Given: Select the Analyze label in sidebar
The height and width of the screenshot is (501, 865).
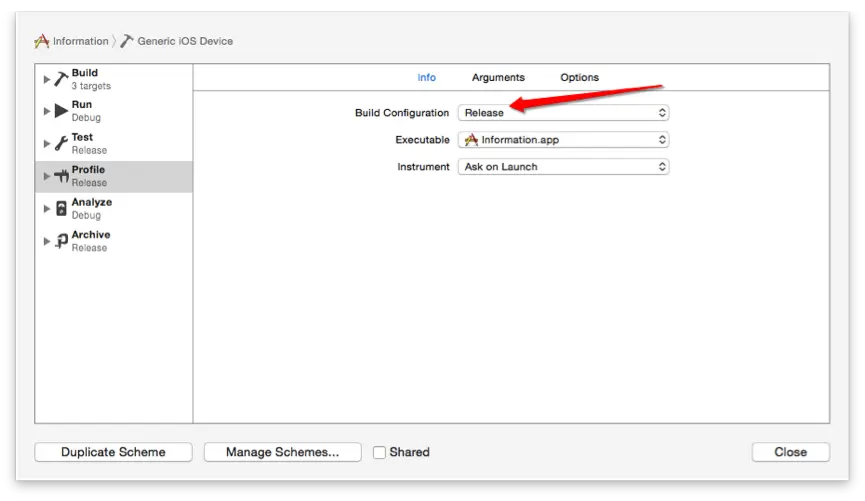Looking at the screenshot, I should click(x=92, y=202).
